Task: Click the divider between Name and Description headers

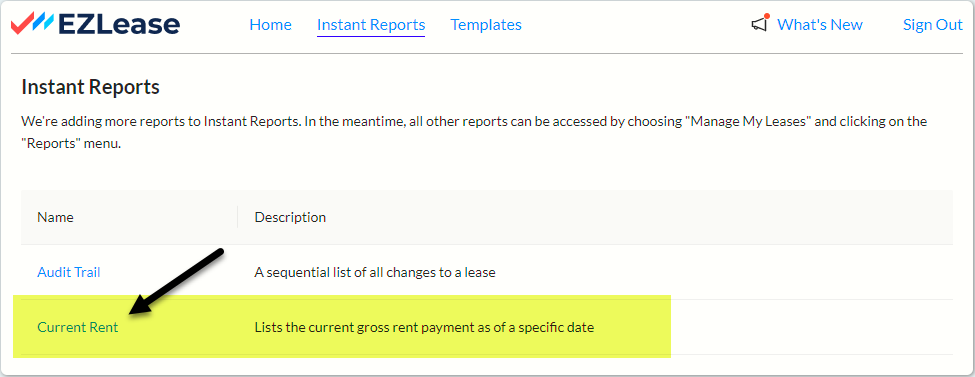Action: point(238,217)
